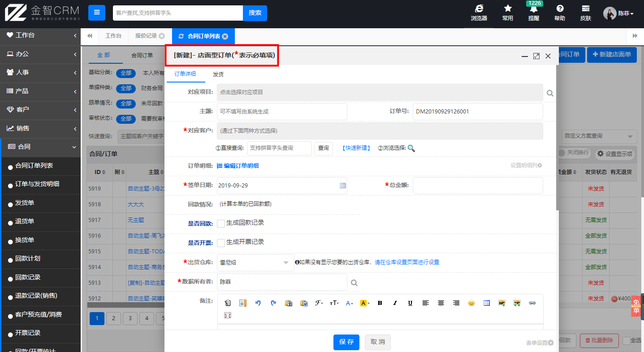This screenshot has height=352, width=644.
Task: Click 保存 button in dialog
Action: tap(346, 342)
